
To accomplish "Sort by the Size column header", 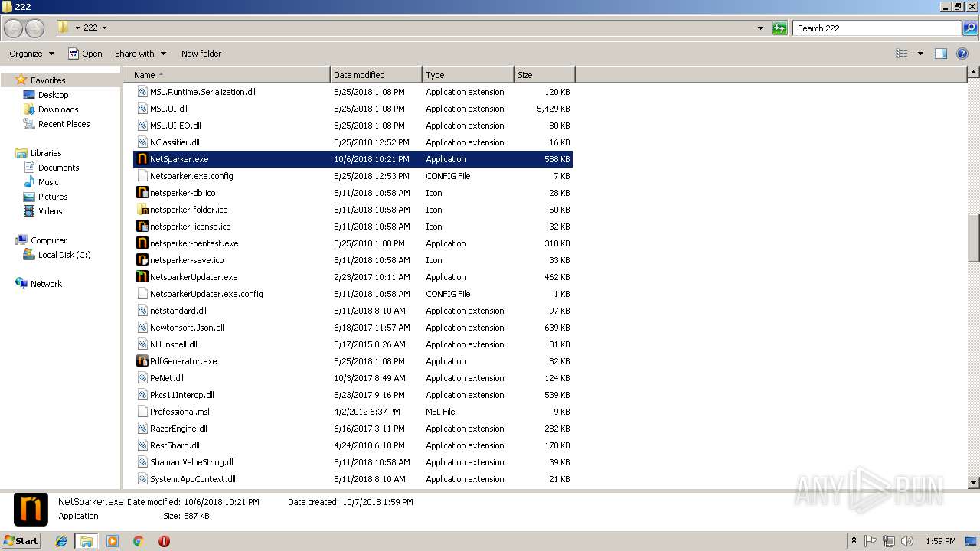I will pyautogui.click(x=544, y=75).
